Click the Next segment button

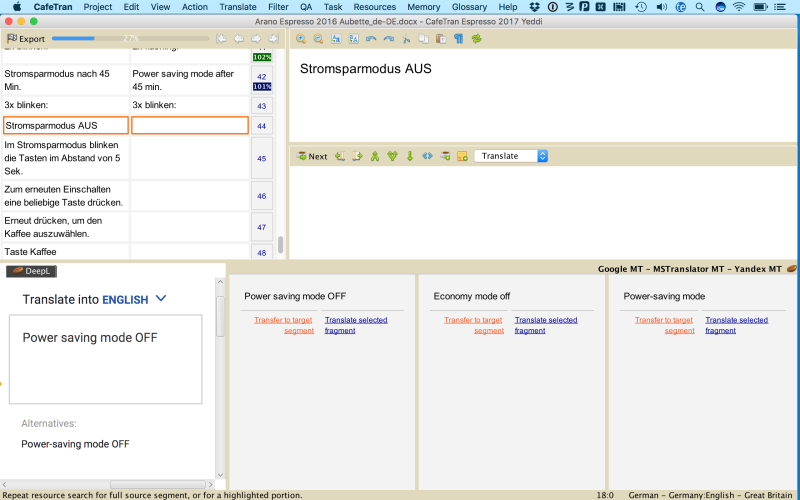[312, 156]
